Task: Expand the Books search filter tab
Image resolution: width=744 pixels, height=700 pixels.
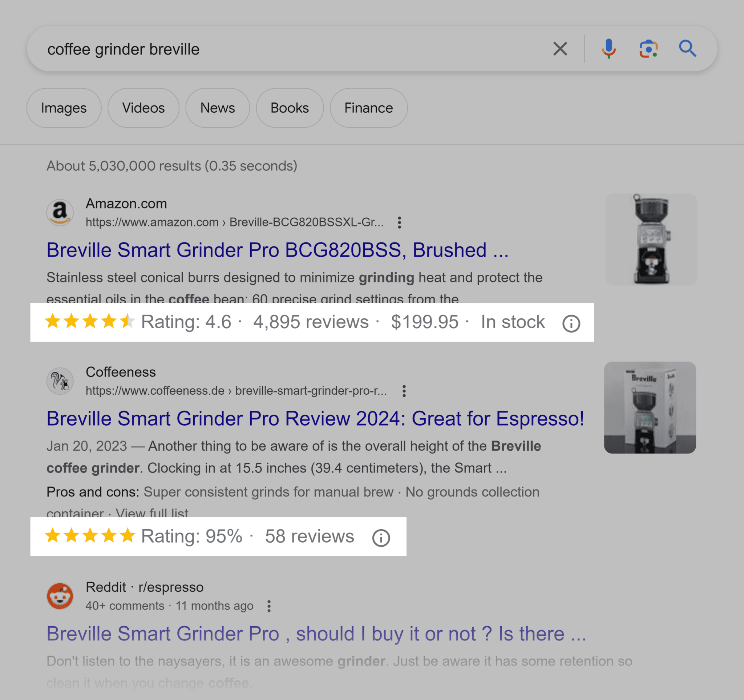Action: [288, 108]
